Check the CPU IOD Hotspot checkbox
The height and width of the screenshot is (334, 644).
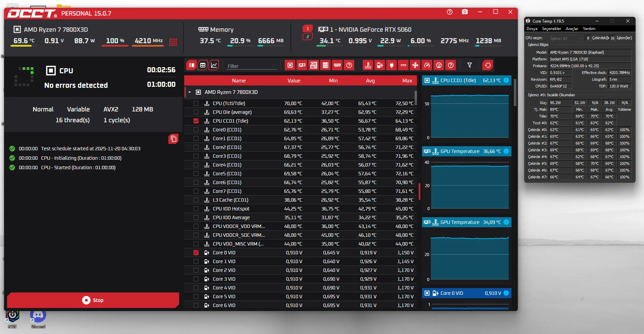point(196,209)
